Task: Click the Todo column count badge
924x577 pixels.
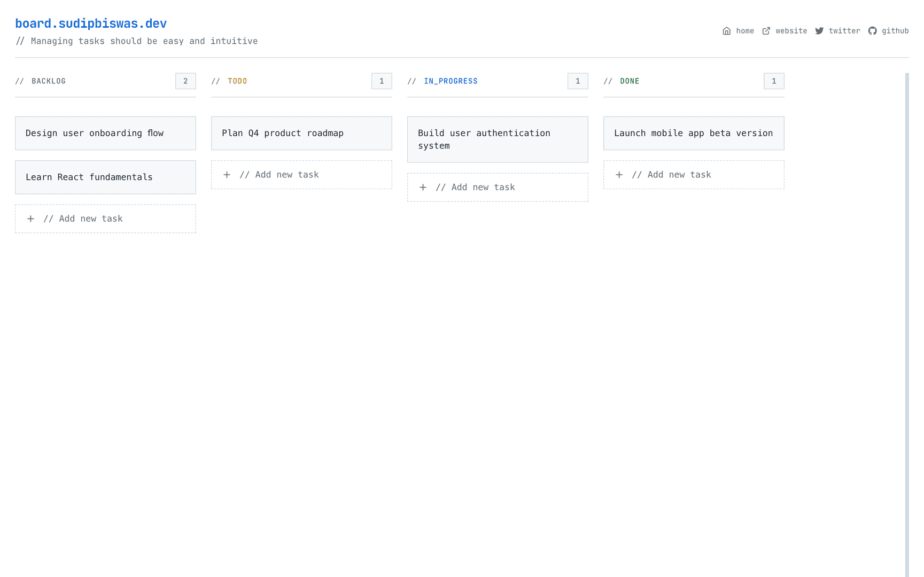Action: 382,81
